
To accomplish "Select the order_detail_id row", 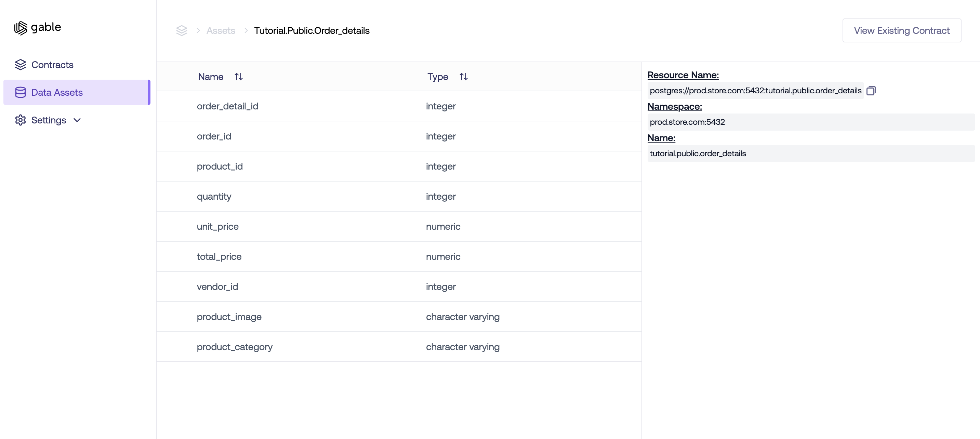I will click(227, 106).
